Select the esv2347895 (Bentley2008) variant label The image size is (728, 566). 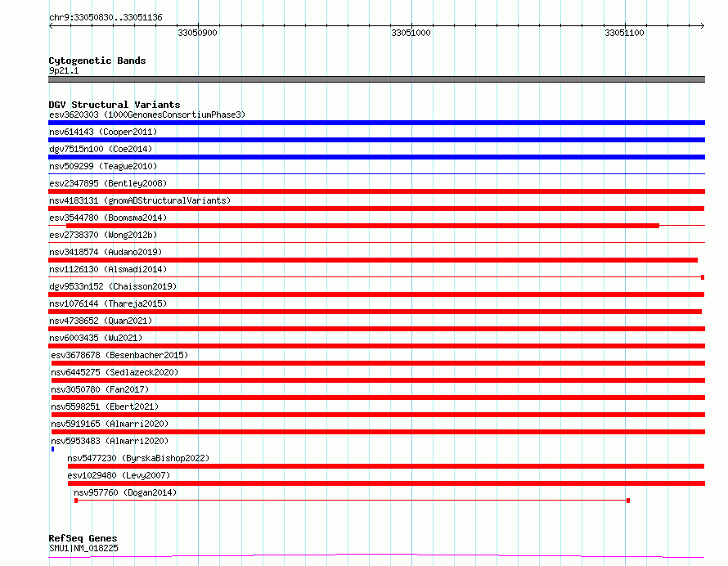(x=108, y=183)
